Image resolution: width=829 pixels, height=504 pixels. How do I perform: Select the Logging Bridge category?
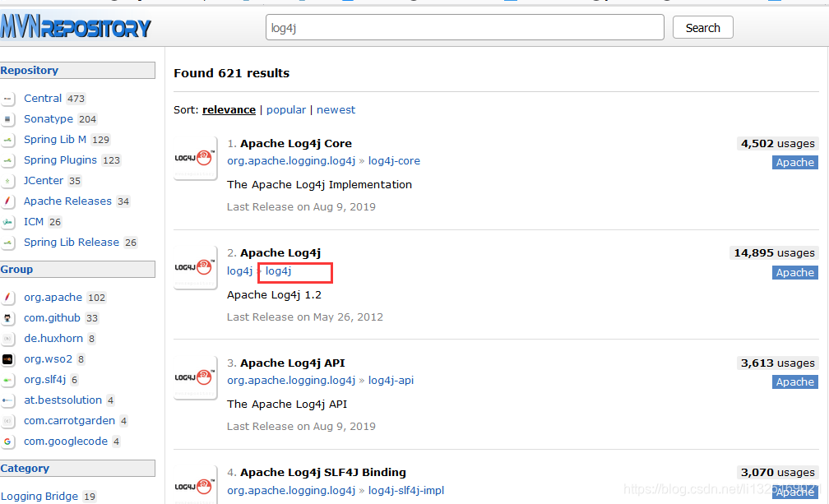click(40, 496)
